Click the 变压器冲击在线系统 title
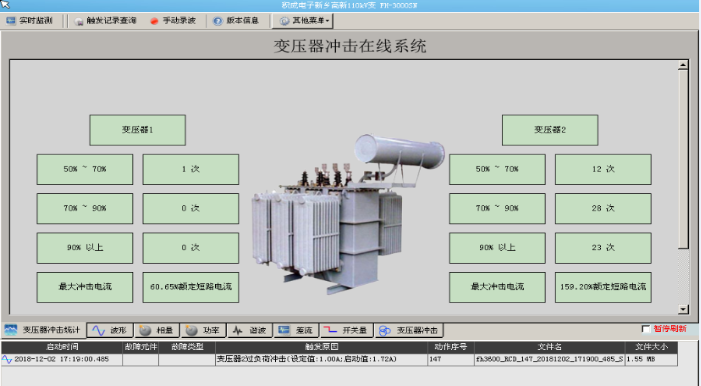701x386 pixels. coord(350,46)
